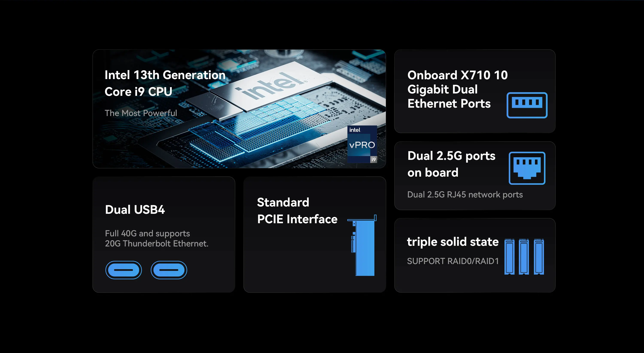Click the right USB4 port icon
This screenshot has height=353, width=644.
pyautogui.click(x=169, y=270)
